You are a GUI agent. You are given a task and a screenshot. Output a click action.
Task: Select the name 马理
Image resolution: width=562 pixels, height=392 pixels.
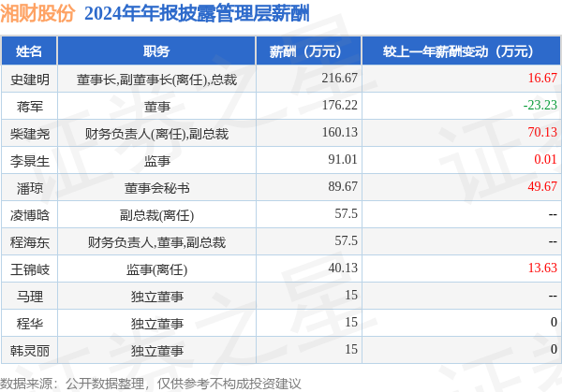[30, 297]
